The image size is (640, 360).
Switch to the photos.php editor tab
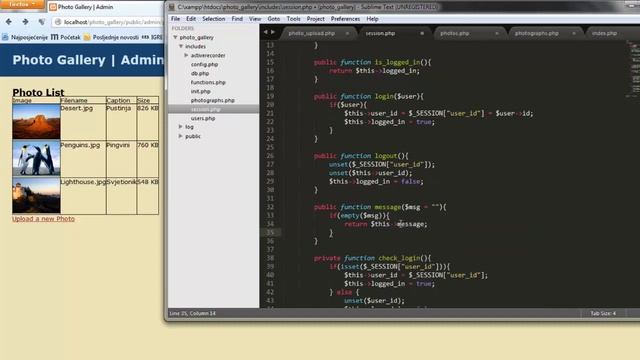[x=454, y=33]
